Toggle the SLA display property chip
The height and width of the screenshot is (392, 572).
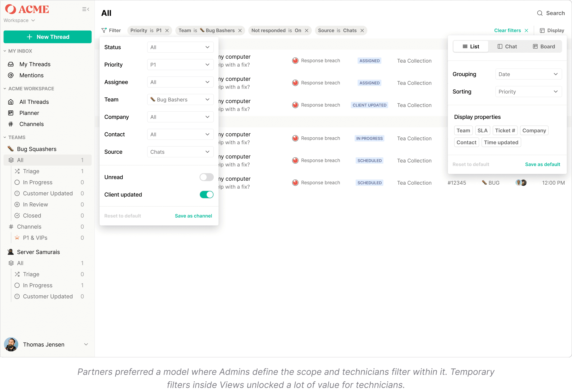coord(482,130)
